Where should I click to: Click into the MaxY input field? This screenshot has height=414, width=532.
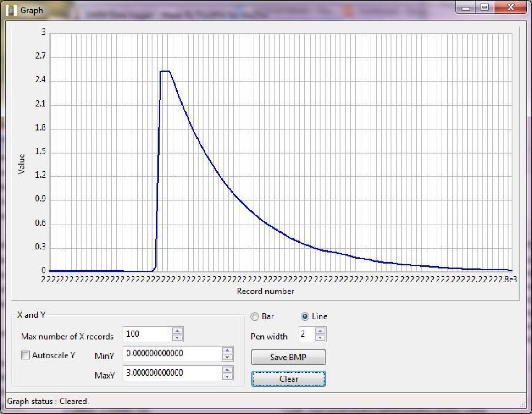171,373
